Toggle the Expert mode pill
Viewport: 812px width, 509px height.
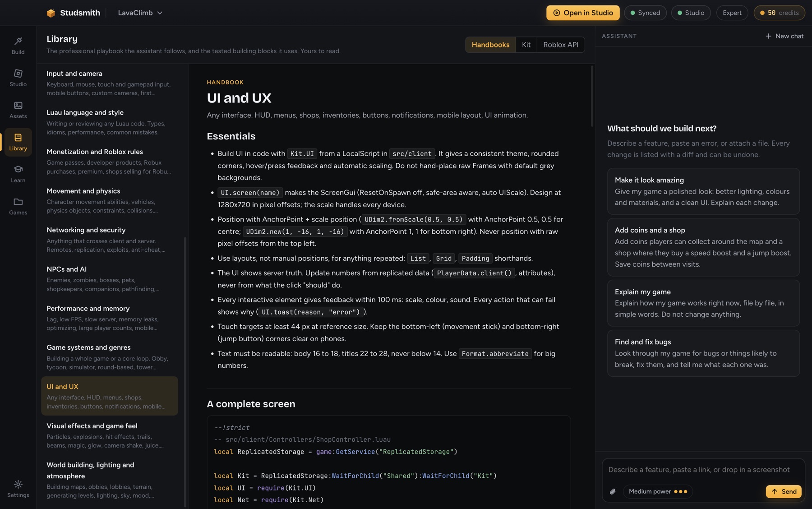[732, 13]
